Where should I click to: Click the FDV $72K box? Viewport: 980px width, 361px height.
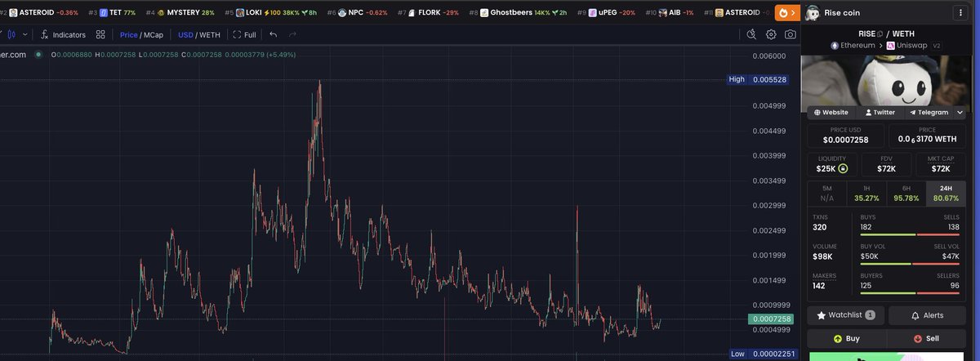887,164
